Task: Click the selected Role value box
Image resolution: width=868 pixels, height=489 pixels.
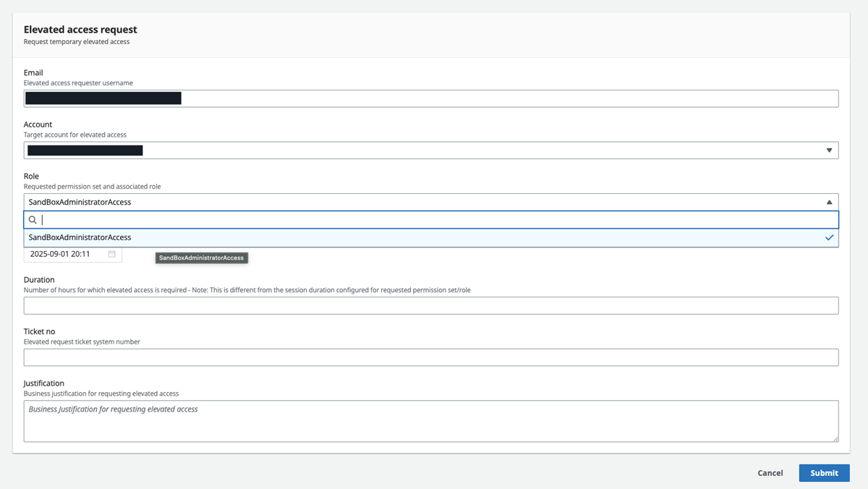Action: [420, 203]
